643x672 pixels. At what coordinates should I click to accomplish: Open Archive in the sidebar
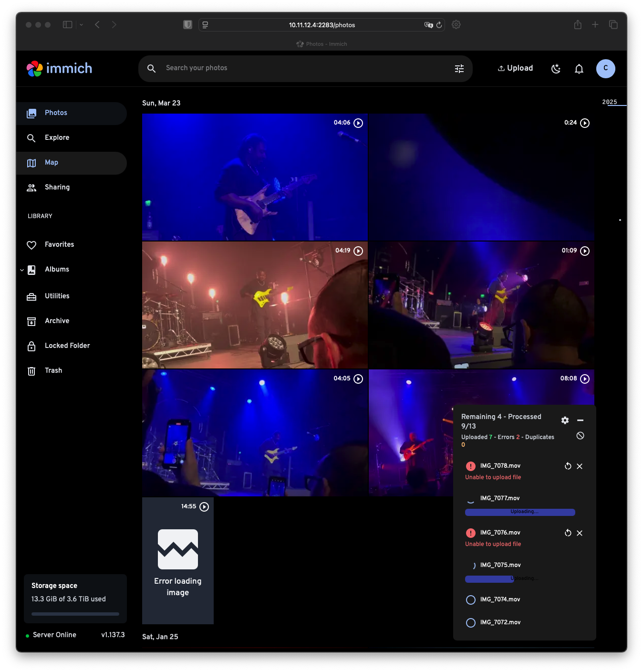tap(72, 321)
